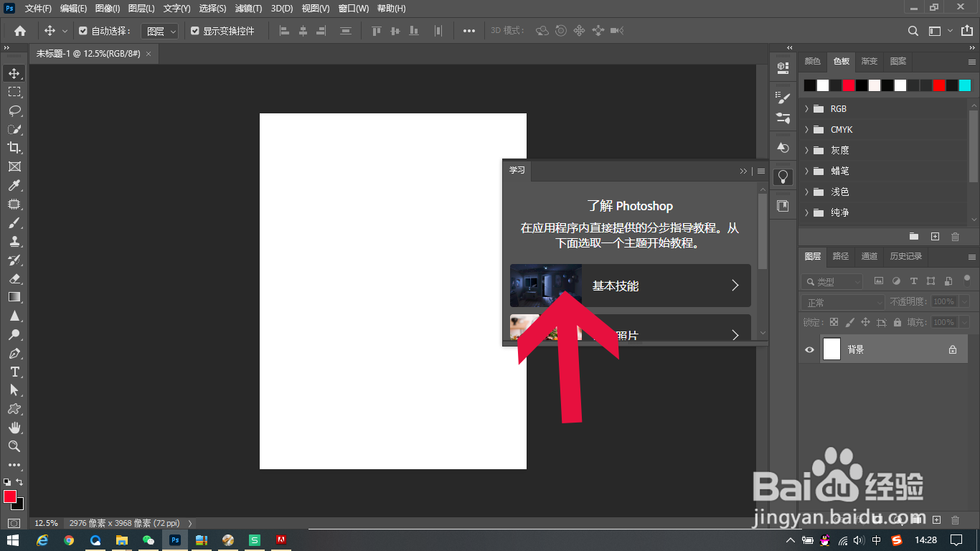Image resolution: width=980 pixels, height=551 pixels.
Task: Switch to the 通道 tab
Action: pos(869,256)
